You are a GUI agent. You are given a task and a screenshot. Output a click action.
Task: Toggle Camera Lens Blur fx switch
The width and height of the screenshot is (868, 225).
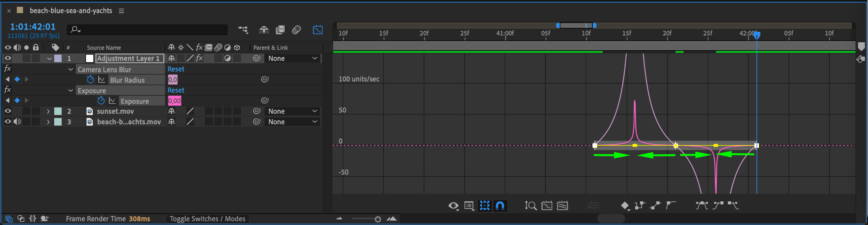(x=8, y=69)
